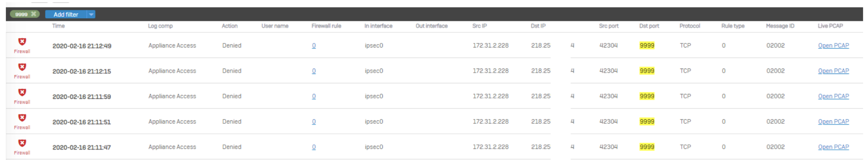This screenshot has height=160, width=868.
Task: Select the highlighted 9999 port in first row
Action: (x=647, y=46)
